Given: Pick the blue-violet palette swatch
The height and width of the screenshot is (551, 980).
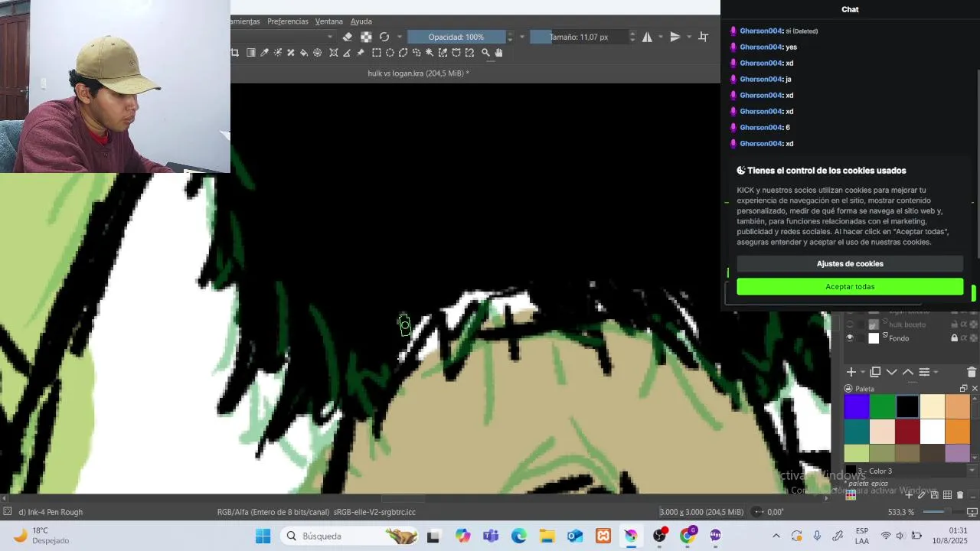Looking at the screenshot, I should (x=857, y=407).
